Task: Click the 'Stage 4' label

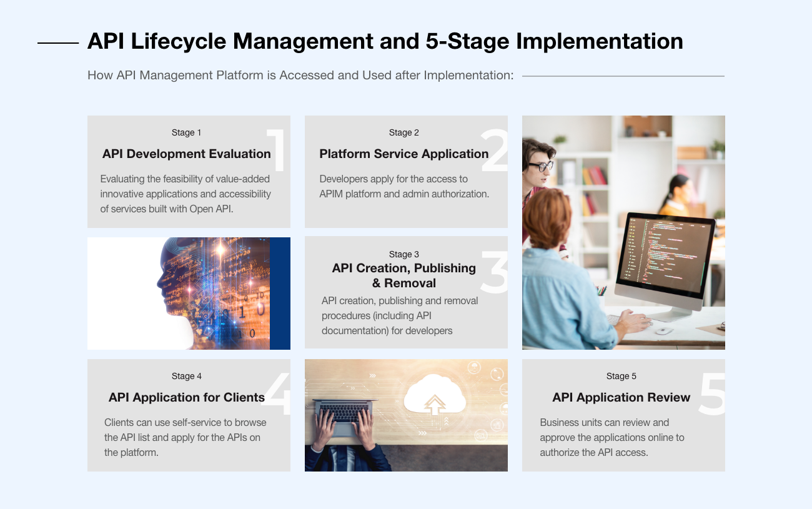Action: (186, 376)
